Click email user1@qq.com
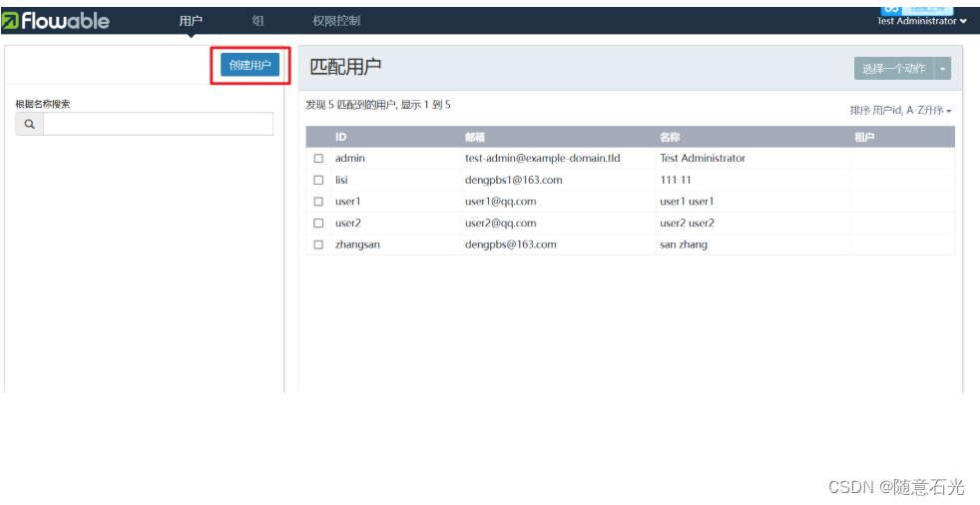 501,202
